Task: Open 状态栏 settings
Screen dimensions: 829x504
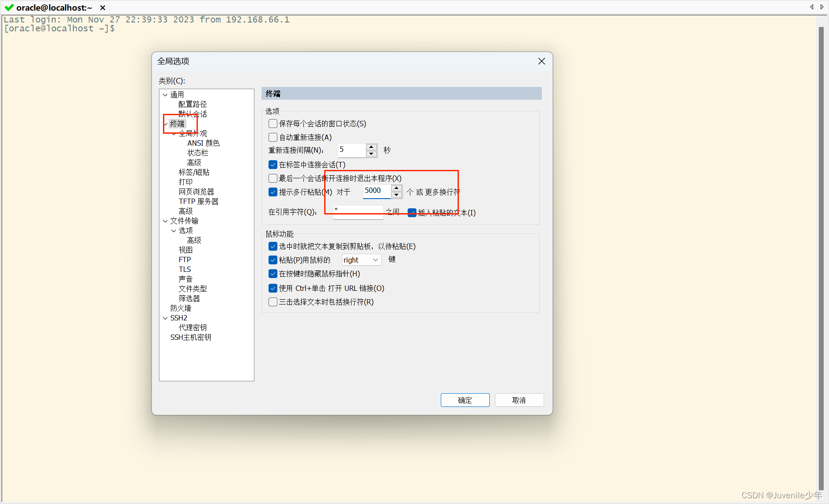Action: 197,153
